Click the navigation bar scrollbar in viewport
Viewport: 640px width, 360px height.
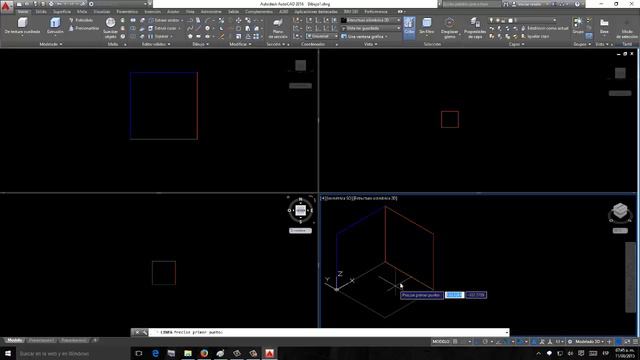tap(630, 278)
